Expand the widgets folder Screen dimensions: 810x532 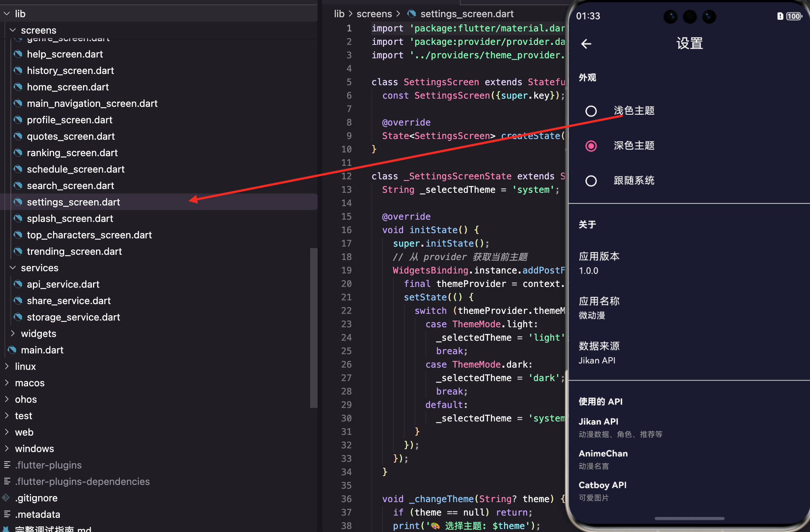pos(13,333)
